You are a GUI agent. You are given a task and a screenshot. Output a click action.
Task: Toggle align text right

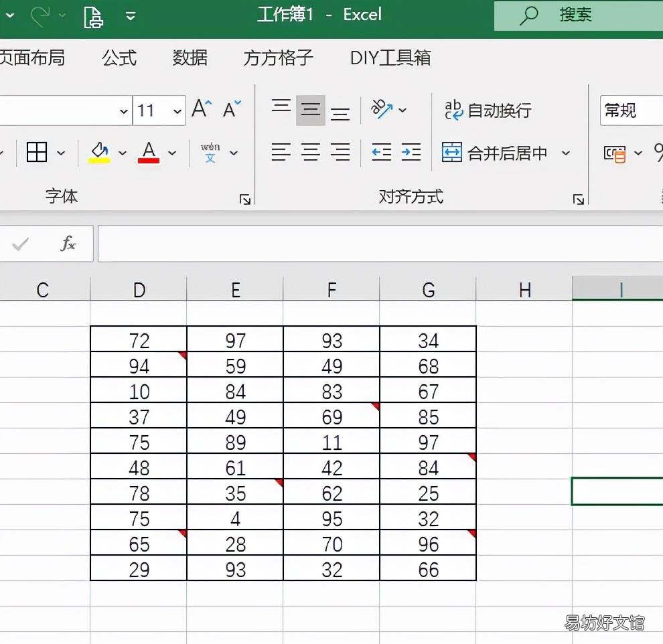[x=340, y=152]
